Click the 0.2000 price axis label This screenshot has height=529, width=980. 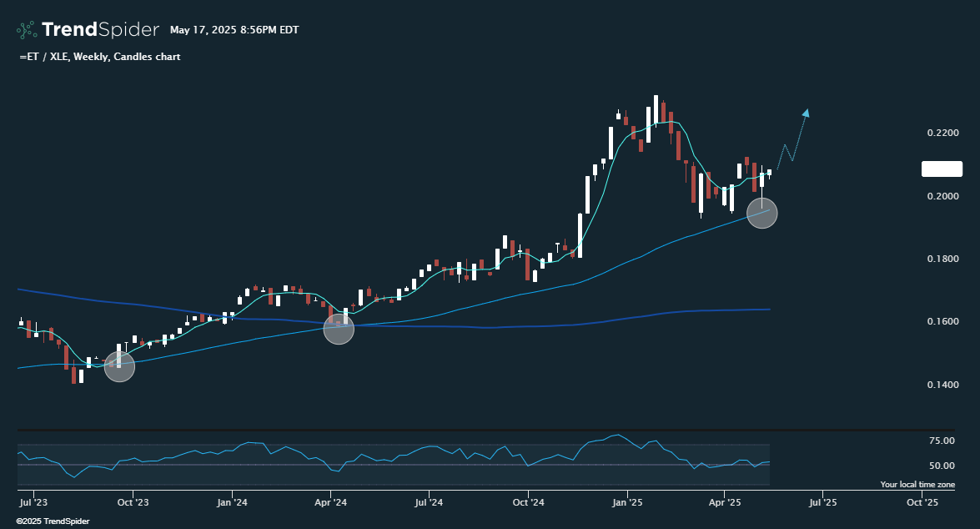point(942,196)
